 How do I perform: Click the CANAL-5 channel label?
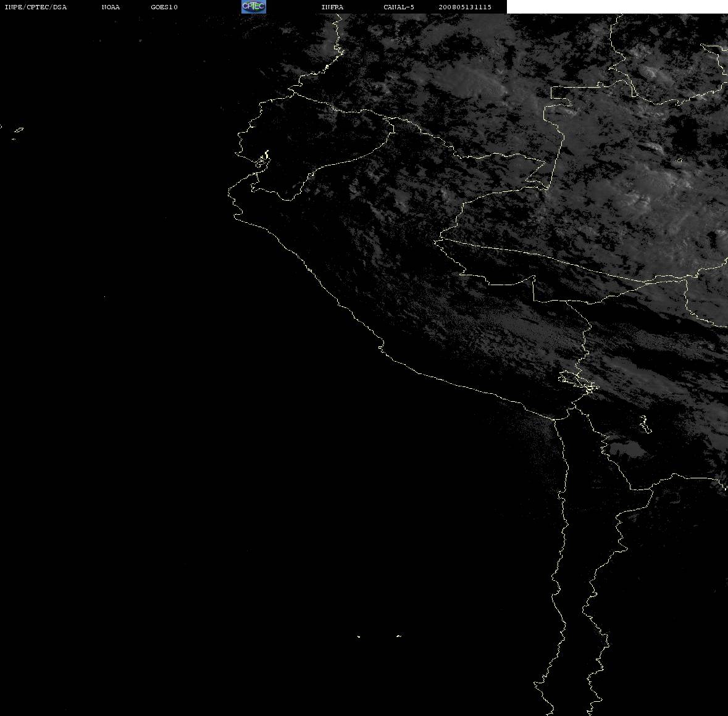pyautogui.click(x=399, y=7)
